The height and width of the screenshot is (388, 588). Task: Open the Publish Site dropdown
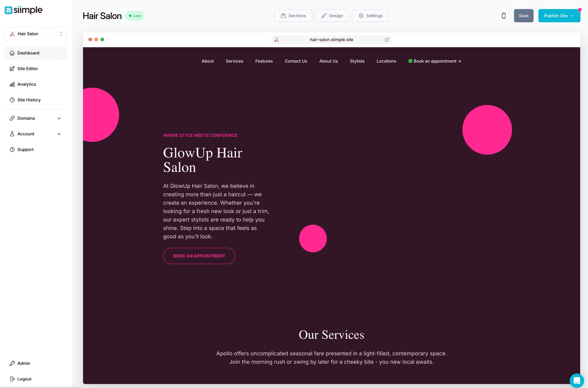559,16
